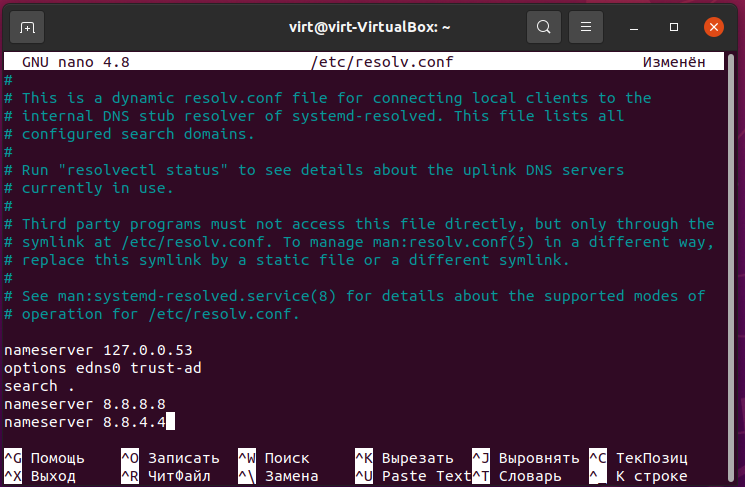
Task: Minimize the terminal window
Action: coord(633,28)
